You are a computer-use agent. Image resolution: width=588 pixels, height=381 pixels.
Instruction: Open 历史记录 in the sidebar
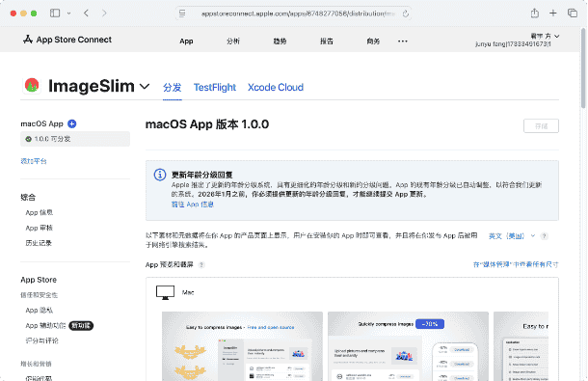39,243
